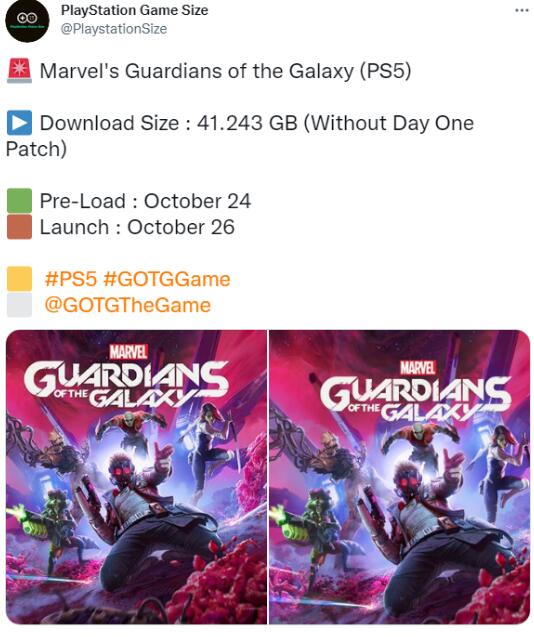Click the PlayStation Game Size display name
The image size is (534, 637).
pyautogui.click(x=135, y=10)
